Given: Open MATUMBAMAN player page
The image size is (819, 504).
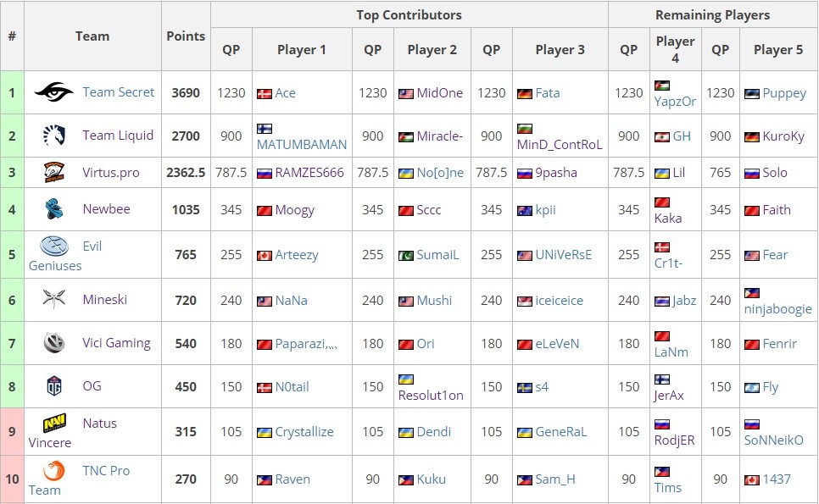Looking at the screenshot, I should point(301,145).
